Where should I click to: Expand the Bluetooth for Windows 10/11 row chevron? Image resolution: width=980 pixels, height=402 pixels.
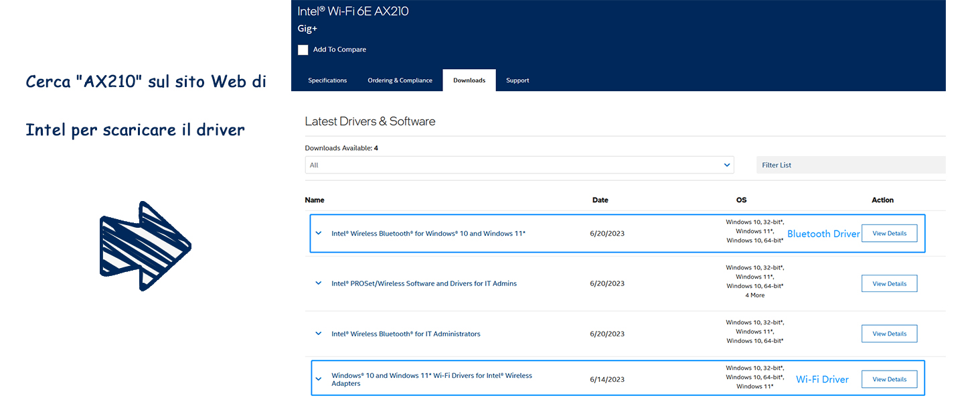tap(319, 233)
